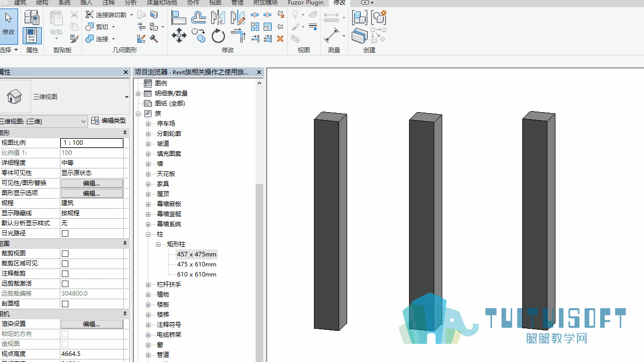Select the Copy tool icon
Image resolution: width=644 pixels, height=362 pixels.
(199, 36)
